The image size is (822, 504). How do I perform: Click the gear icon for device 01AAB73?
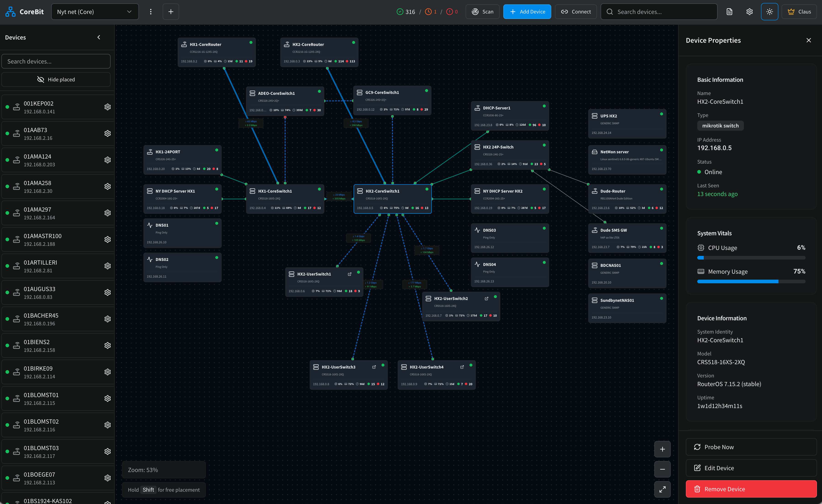(107, 133)
